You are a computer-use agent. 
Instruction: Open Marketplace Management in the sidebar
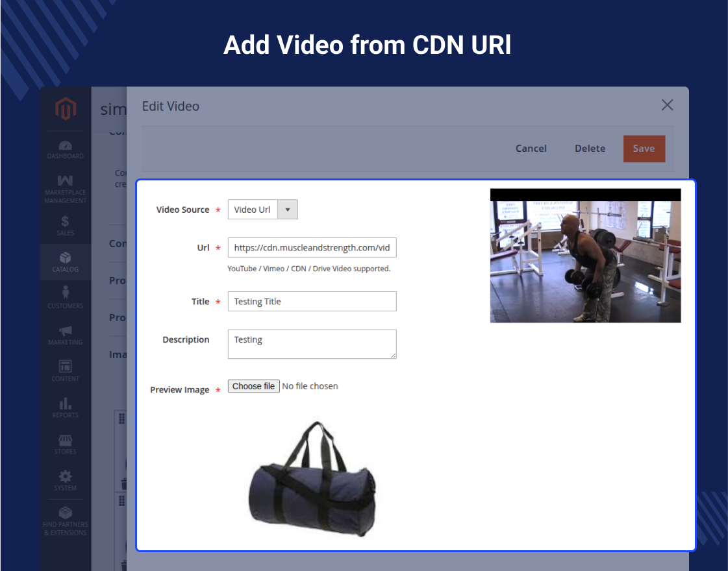65,189
